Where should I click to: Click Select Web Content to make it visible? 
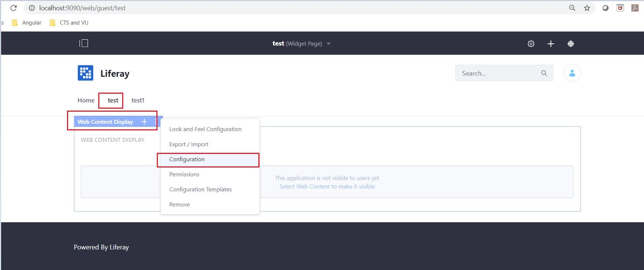point(327,186)
